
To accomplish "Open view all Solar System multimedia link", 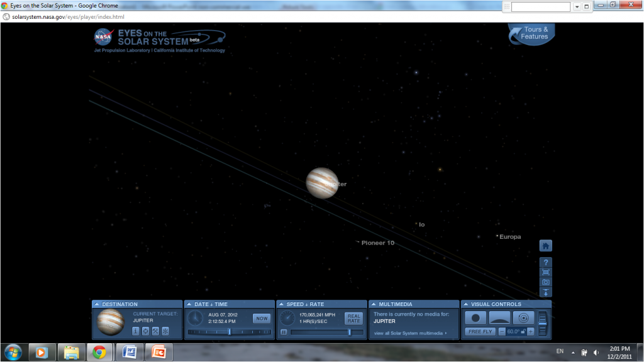I will pyautogui.click(x=409, y=333).
